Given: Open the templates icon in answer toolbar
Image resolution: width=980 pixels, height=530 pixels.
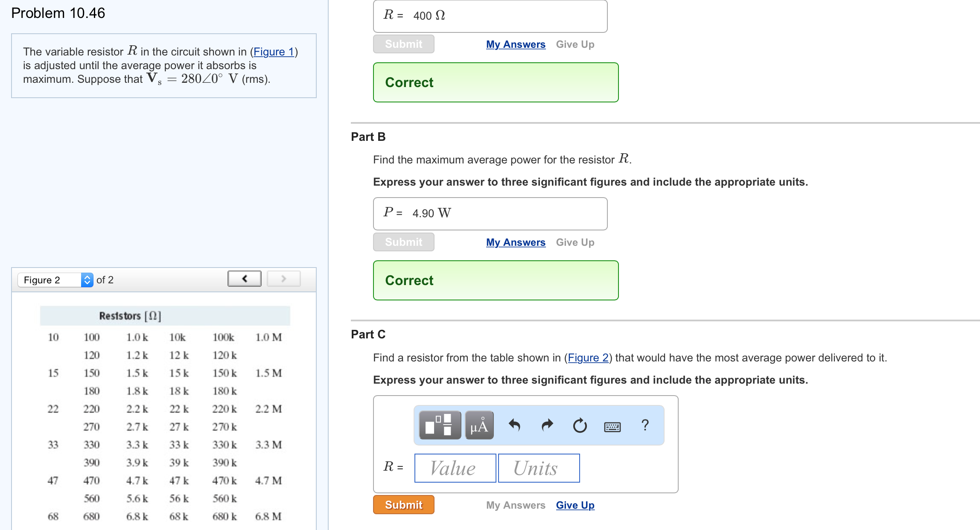Looking at the screenshot, I should pos(440,425).
